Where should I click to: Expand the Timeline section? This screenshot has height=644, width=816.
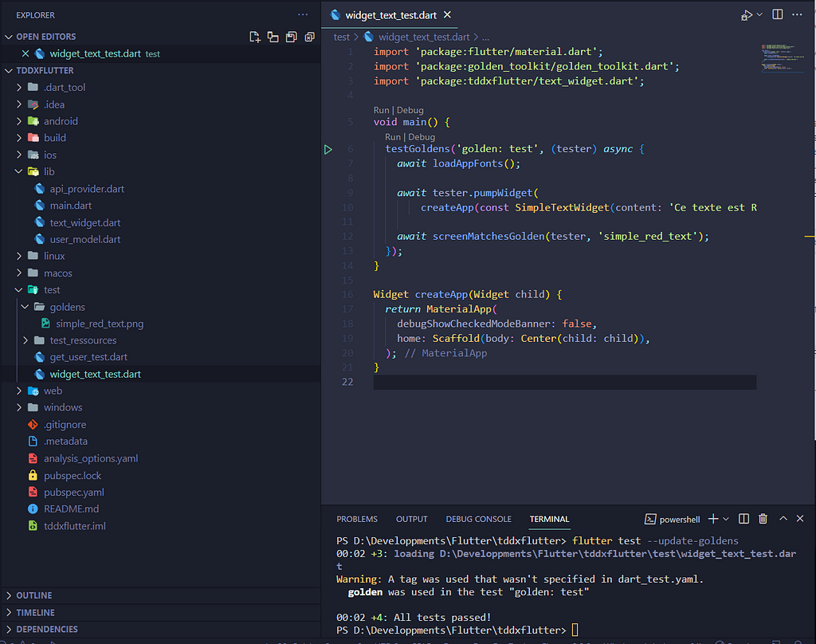[160, 613]
